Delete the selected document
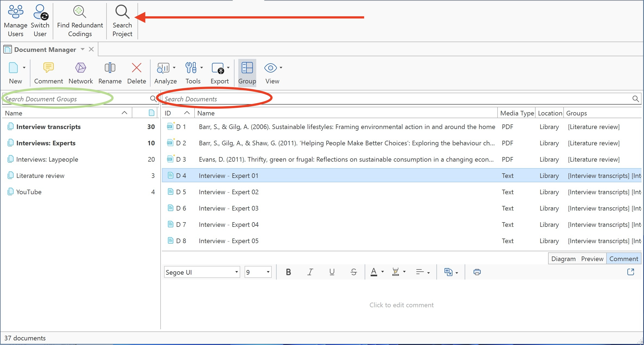This screenshot has height=345, width=644. click(x=137, y=73)
